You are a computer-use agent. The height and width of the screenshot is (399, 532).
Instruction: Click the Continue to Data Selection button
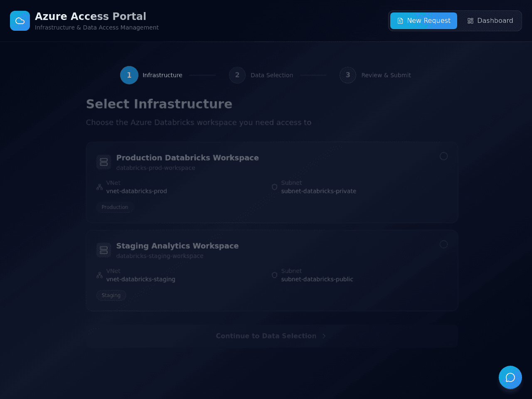click(272, 336)
